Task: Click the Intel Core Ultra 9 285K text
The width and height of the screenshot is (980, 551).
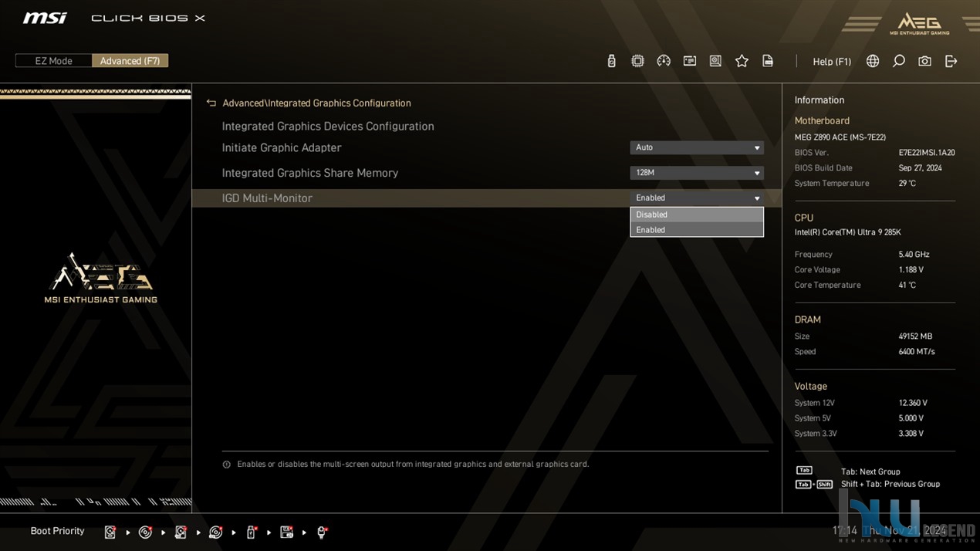Action: click(848, 232)
